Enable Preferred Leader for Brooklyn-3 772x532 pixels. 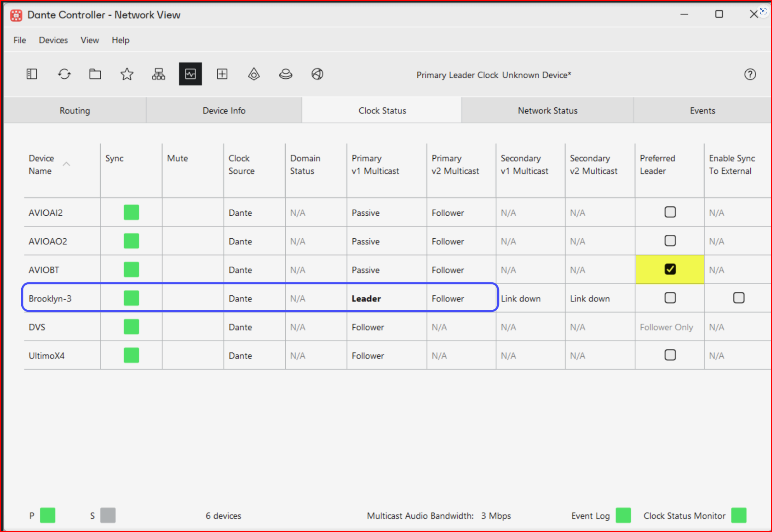click(670, 298)
